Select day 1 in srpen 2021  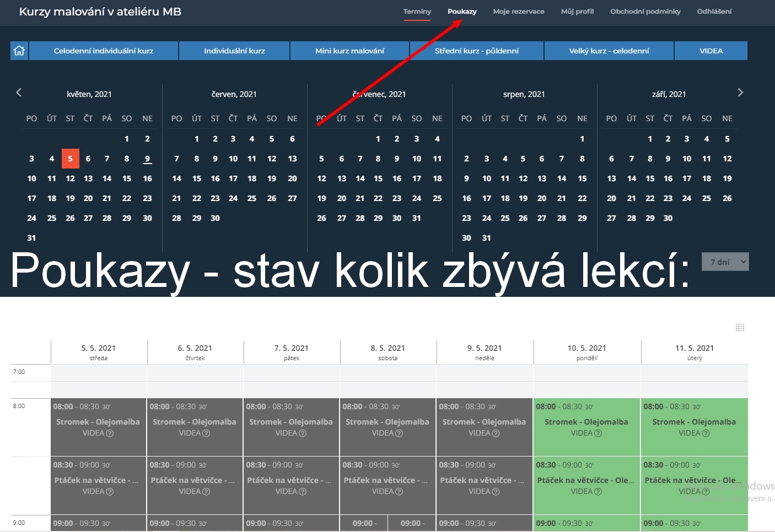coord(582,139)
